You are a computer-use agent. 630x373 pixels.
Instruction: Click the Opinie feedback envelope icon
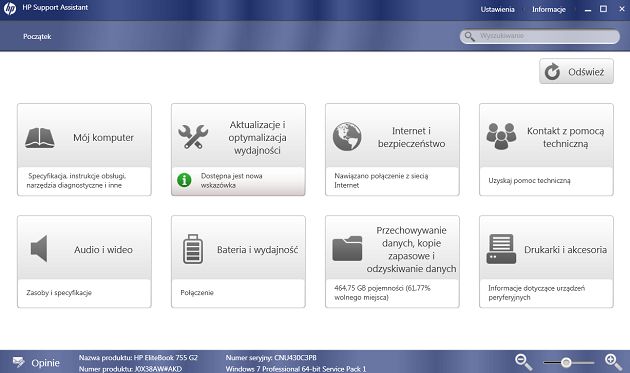tap(18, 362)
